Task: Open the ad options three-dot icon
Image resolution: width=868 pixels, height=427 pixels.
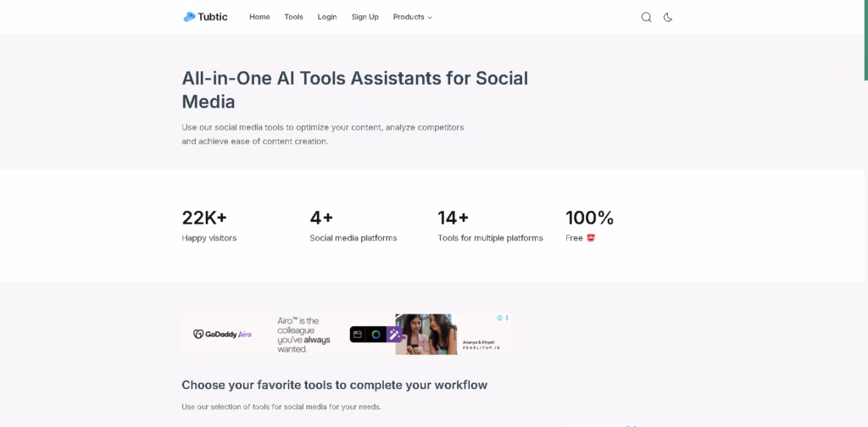Action: 507,318
